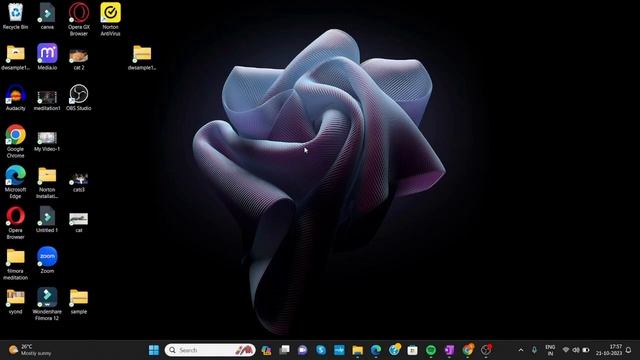Open the Media.io desktop app
The height and width of the screenshot is (360, 640).
pyautogui.click(x=47, y=57)
